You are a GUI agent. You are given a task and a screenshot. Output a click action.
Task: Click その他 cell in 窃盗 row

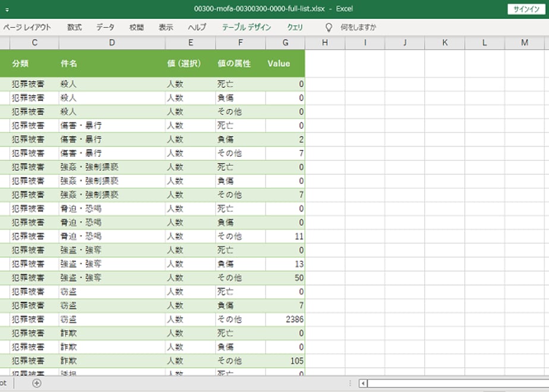point(241,319)
